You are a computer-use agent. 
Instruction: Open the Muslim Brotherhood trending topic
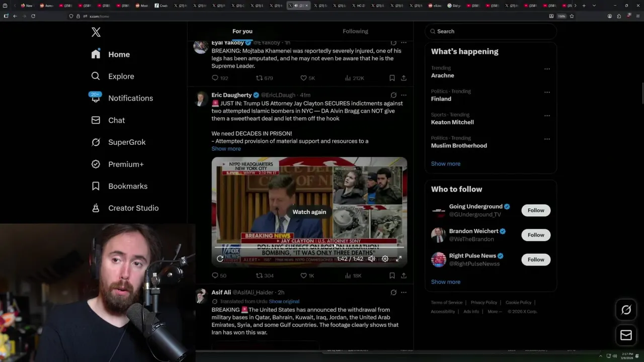coord(459,146)
